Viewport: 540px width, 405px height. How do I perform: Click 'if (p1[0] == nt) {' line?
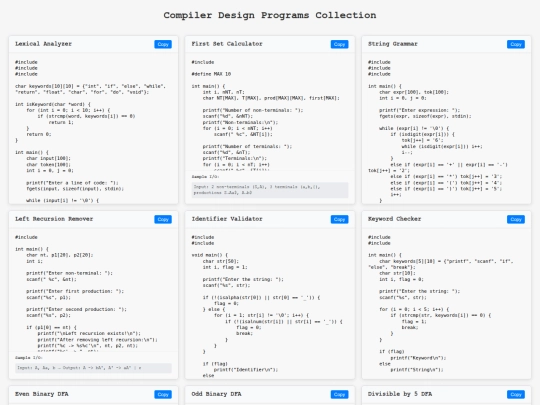[x=51, y=327]
